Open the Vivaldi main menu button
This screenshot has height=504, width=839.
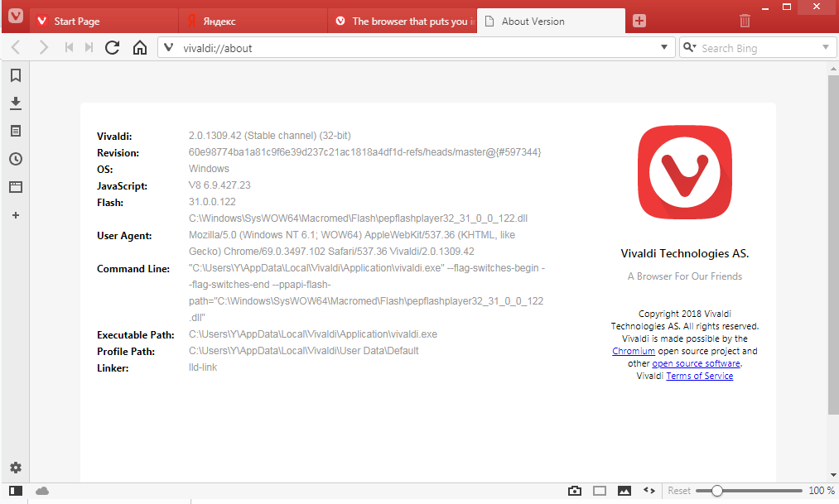[16, 16]
